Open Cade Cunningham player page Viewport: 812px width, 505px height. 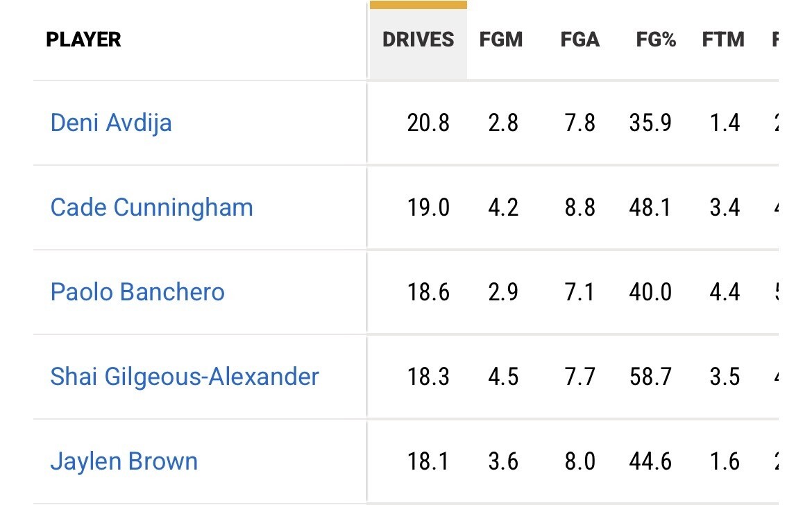pos(152,207)
